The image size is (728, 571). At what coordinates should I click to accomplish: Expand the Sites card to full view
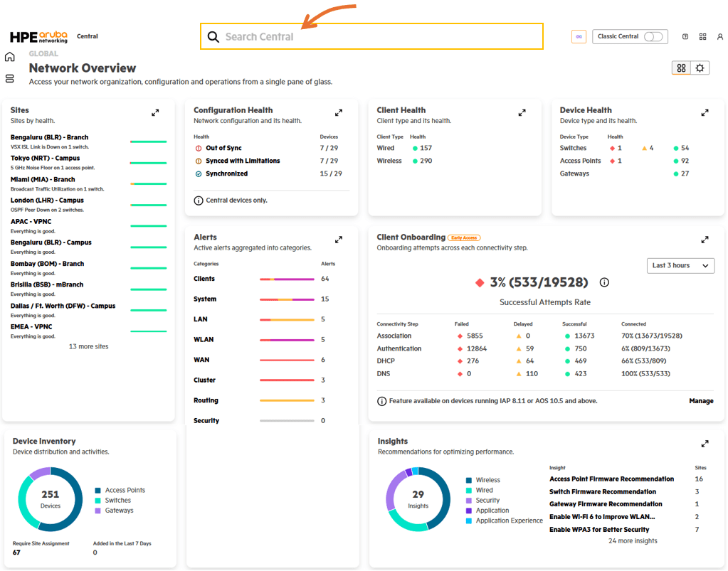pyautogui.click(x=155, y=113)
